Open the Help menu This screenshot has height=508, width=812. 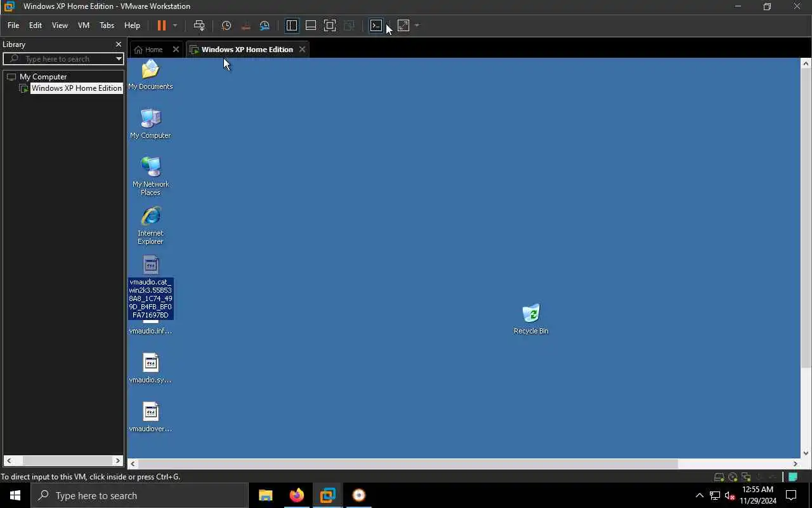point(132,25)
